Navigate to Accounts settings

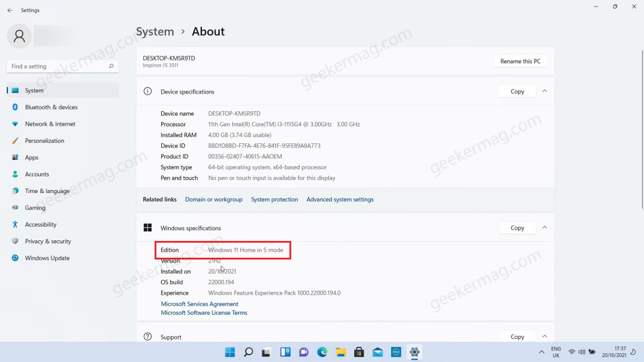click(x=37, y=174)
